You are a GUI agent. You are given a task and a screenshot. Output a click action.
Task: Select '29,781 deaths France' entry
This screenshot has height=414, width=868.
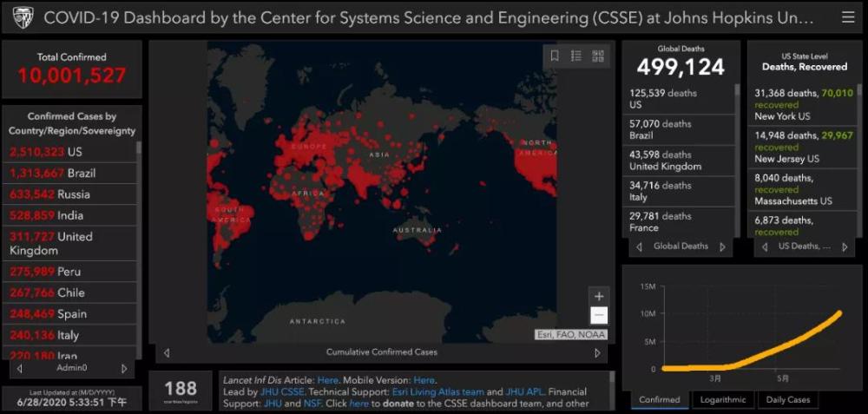pos(680,222)
